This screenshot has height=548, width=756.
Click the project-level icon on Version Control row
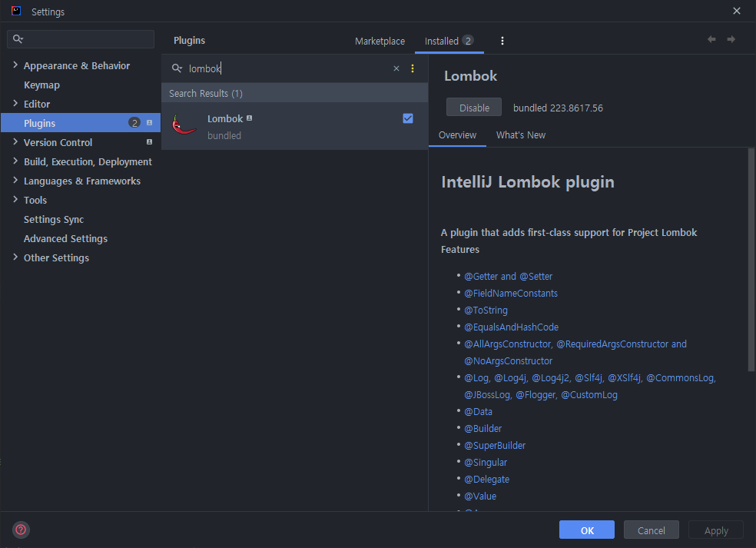(x=150, y=142)
